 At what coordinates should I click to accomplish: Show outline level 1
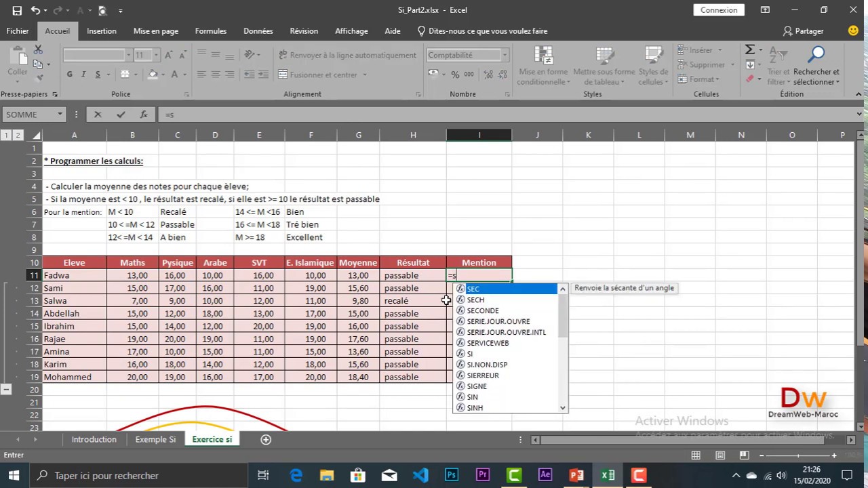coord(6,135)
